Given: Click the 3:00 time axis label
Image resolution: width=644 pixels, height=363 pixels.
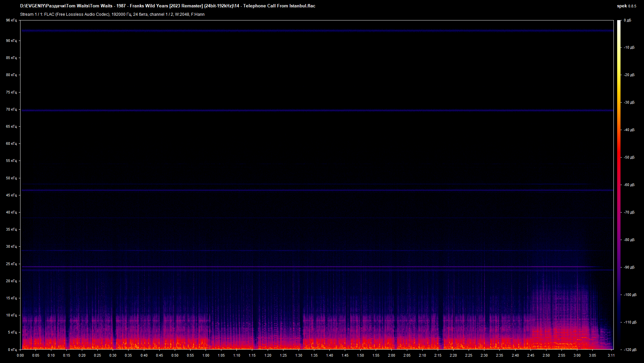Looking at the screenshot, I should [577, 356].
